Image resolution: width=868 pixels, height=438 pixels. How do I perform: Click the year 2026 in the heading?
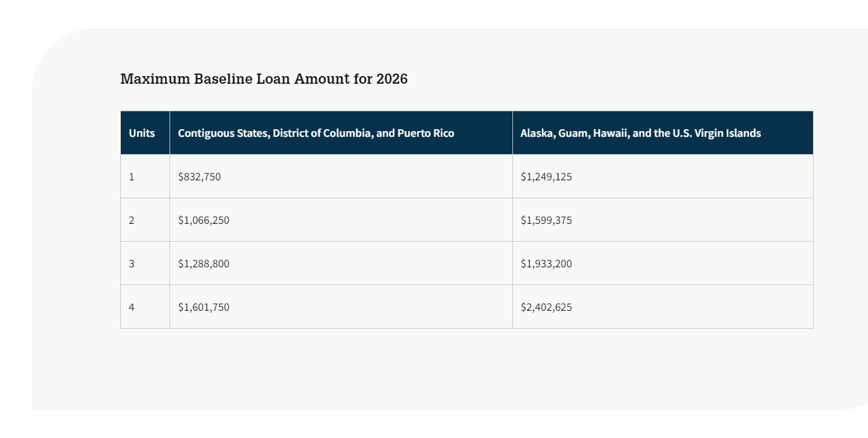pos(391,79)
